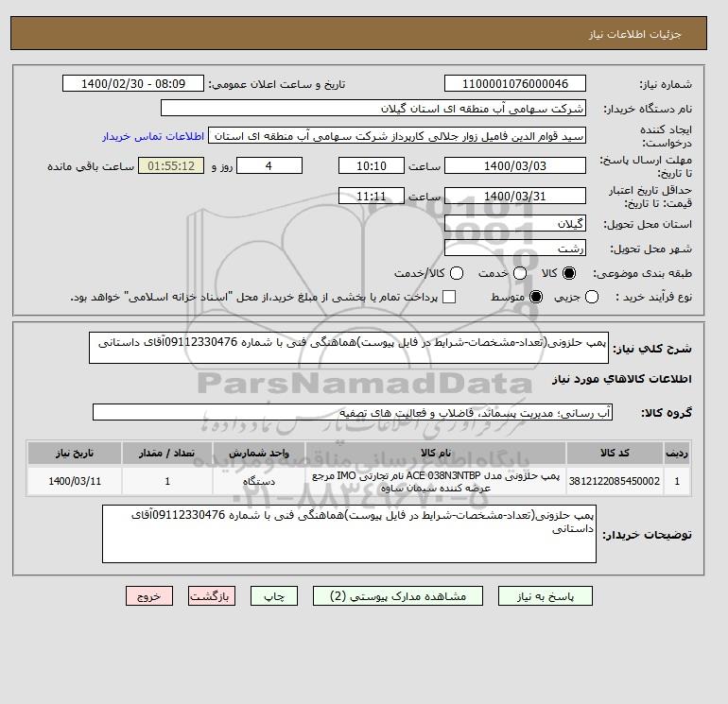This screenshot has height=704, width=728.
Task: Click the row number 1 cell
Action: 677,481
